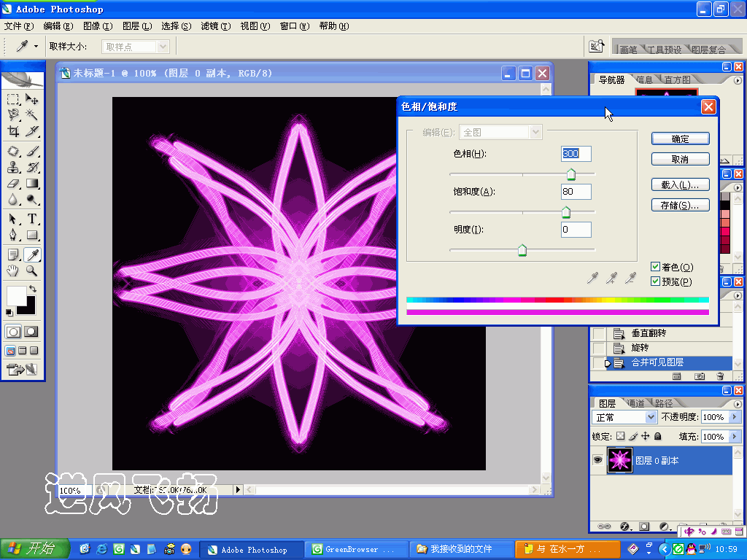Click trash icon in Actions panel
The image size is (747, 560).
[x=720, y=376]
